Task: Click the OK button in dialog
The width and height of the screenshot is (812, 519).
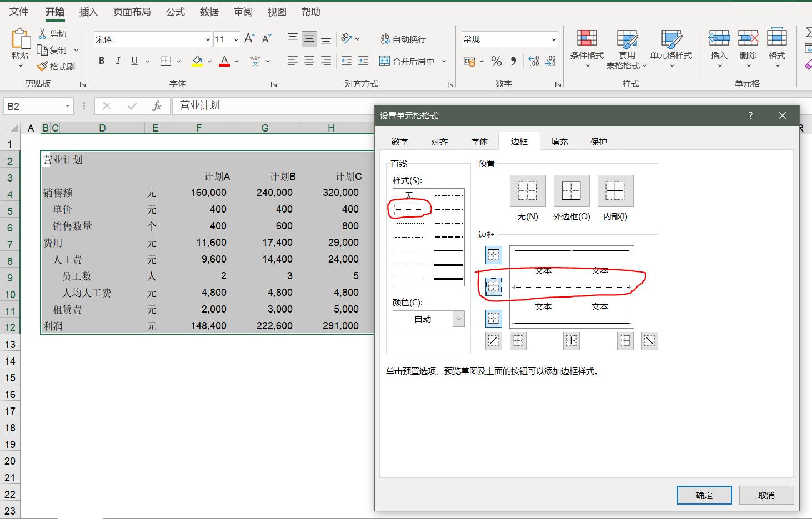Action: [x=704, y=495]
